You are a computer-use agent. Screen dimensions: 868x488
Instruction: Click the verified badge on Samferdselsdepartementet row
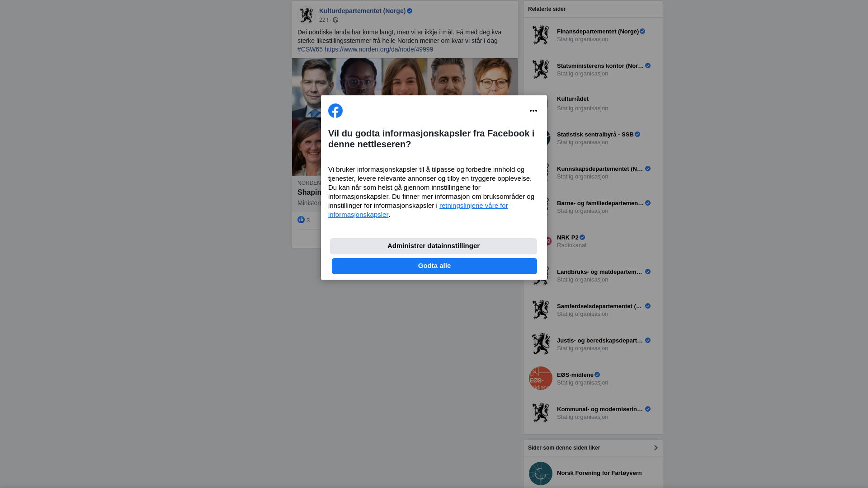click(648, 306)
